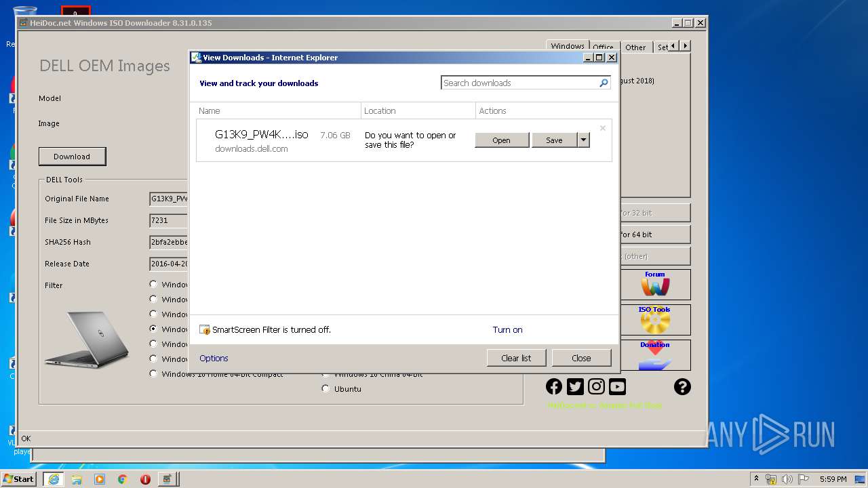Open the ISO Tools disc icon

tap(655, 320)
